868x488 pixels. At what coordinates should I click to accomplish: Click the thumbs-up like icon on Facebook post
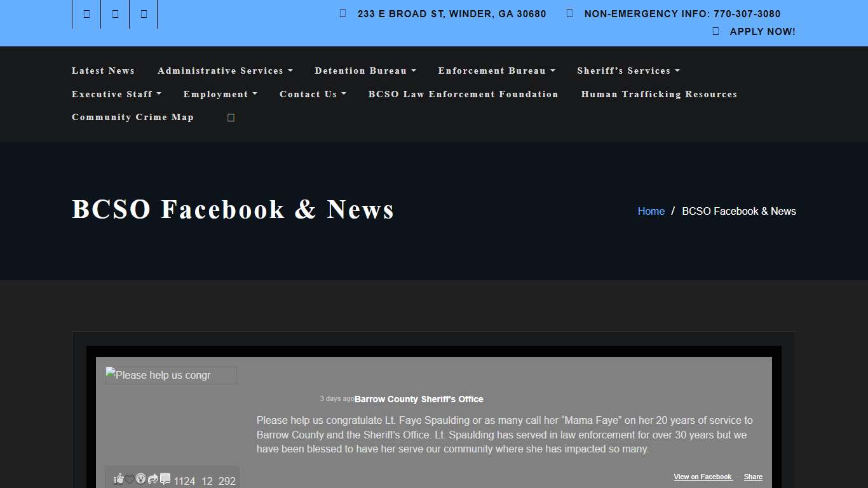coord(118,478)
